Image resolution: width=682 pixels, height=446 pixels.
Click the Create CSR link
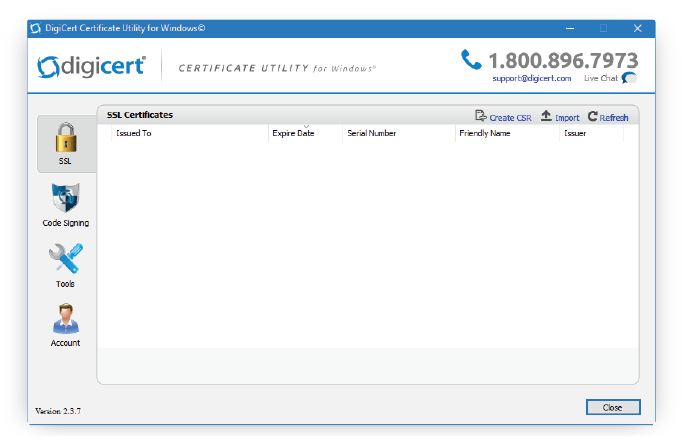[510, 118]
